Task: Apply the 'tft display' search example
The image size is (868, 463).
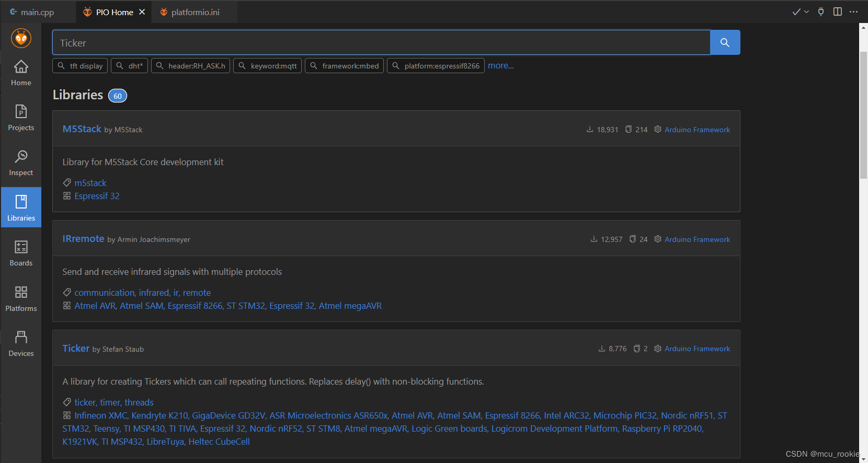Action: pyautogui.click(x=81, y=66)
